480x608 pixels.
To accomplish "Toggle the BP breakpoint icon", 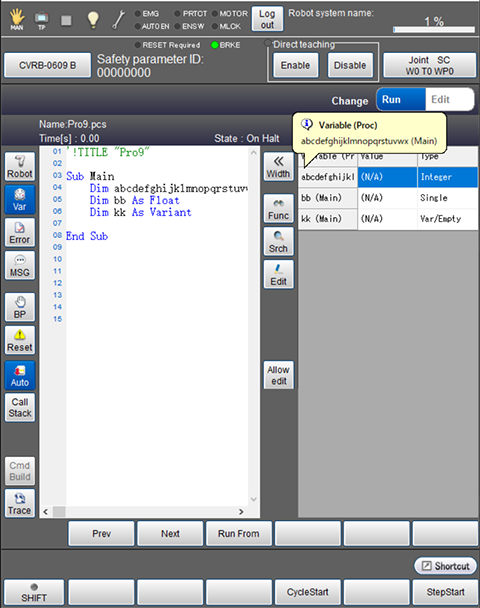I will tap(20, 307).
